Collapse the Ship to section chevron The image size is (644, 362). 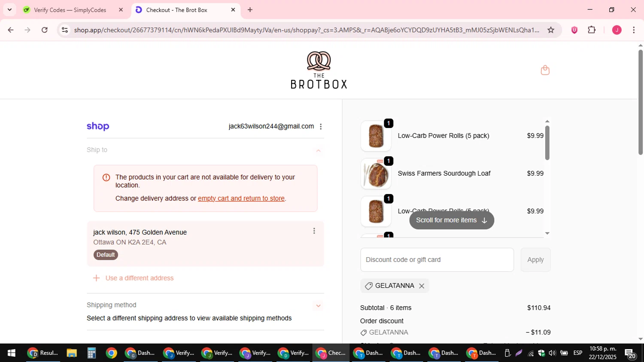318,150
